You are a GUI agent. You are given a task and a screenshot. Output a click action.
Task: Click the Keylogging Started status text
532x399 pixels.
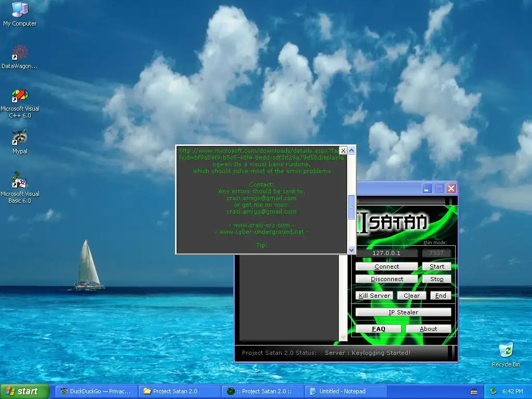(367, 353)
